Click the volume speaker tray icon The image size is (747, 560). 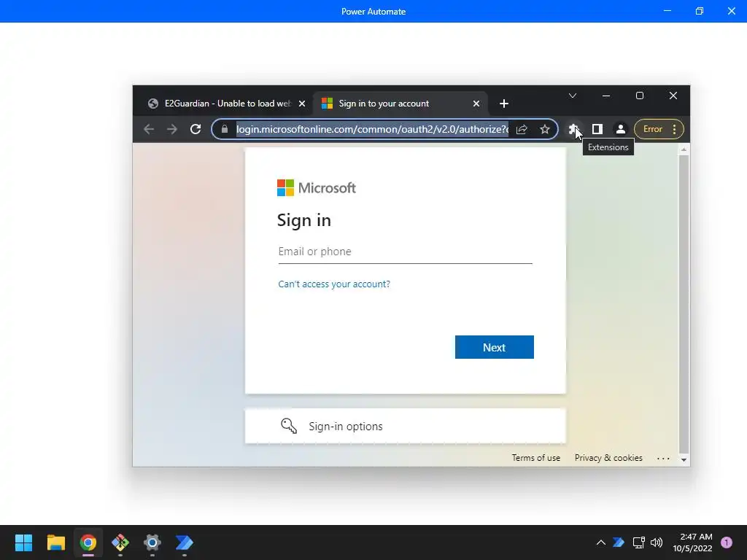point(657,542)
